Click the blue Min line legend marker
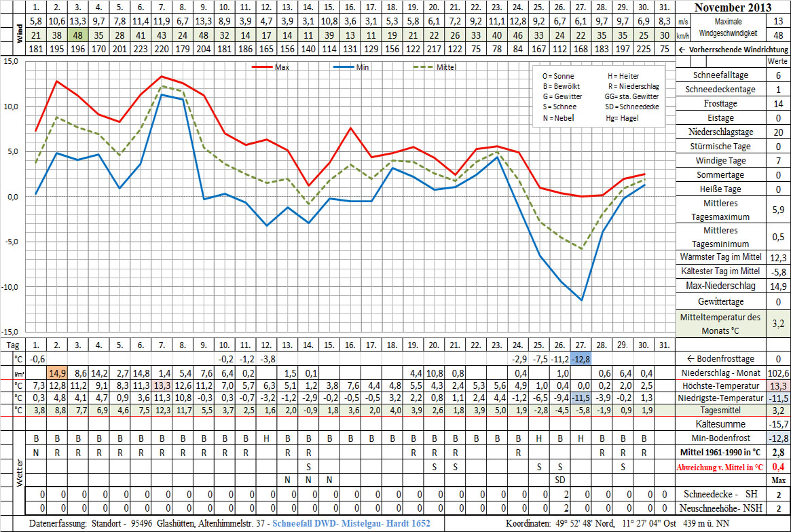 point(345,67)
